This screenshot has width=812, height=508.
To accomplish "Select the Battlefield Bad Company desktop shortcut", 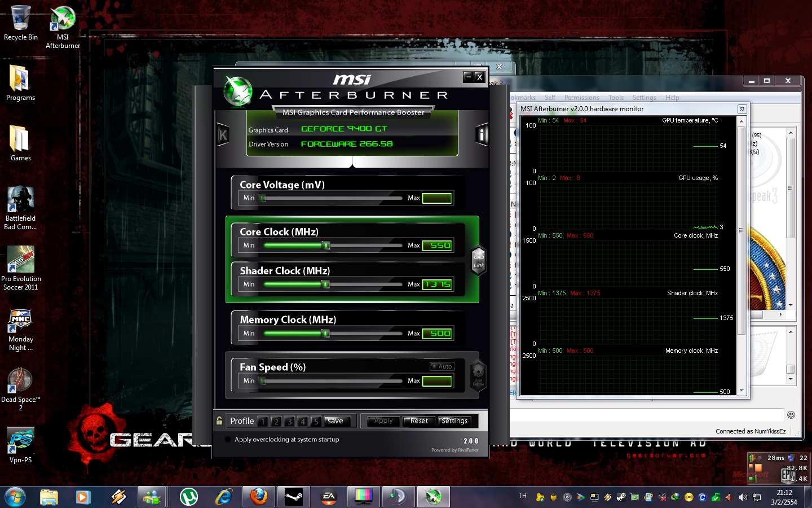I will click(x=20, y=208).
